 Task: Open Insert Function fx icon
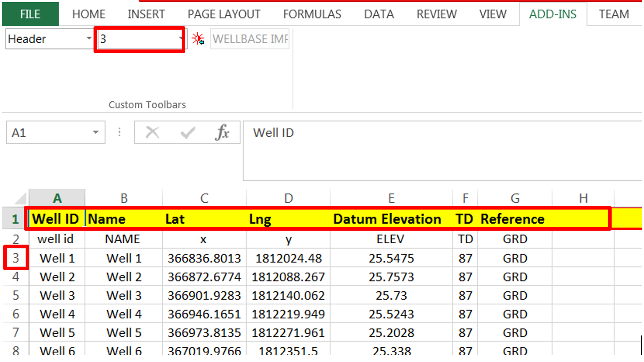point(222,133)
